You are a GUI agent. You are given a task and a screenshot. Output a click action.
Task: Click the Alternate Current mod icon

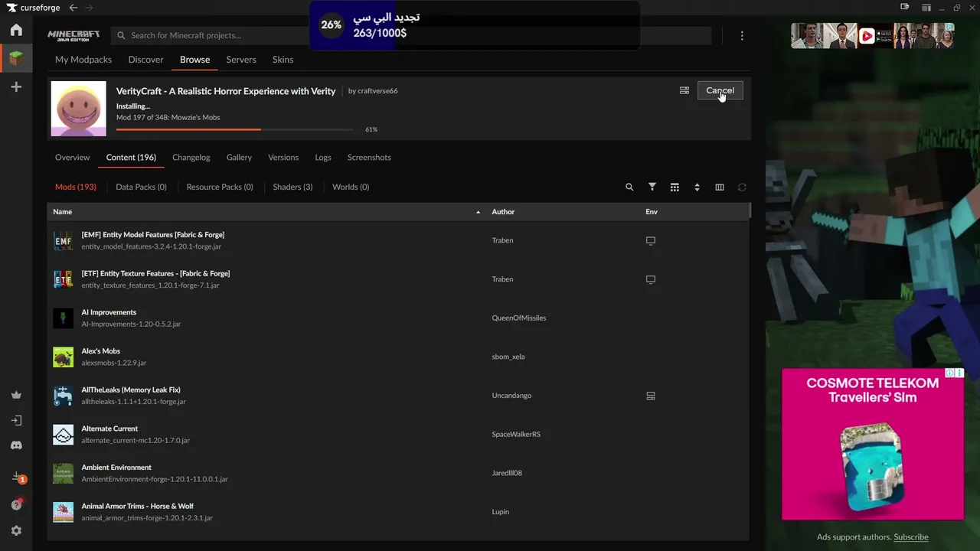tap(63, 435)
